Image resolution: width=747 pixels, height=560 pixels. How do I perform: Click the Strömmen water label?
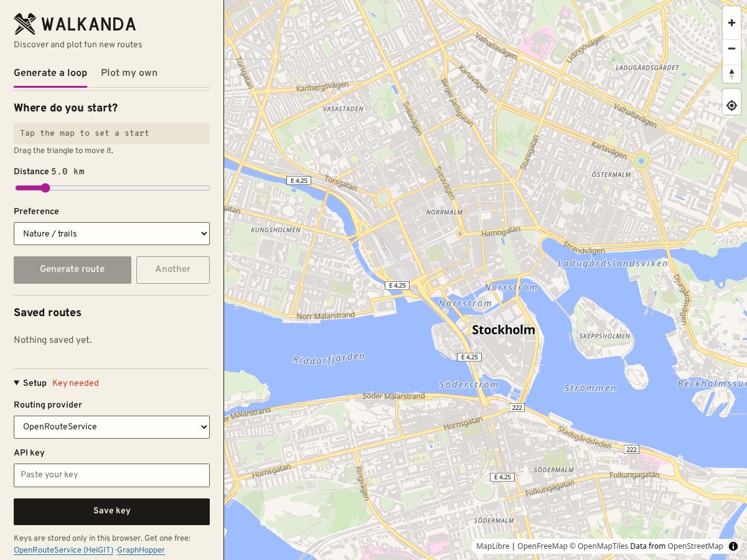[590, 388]
